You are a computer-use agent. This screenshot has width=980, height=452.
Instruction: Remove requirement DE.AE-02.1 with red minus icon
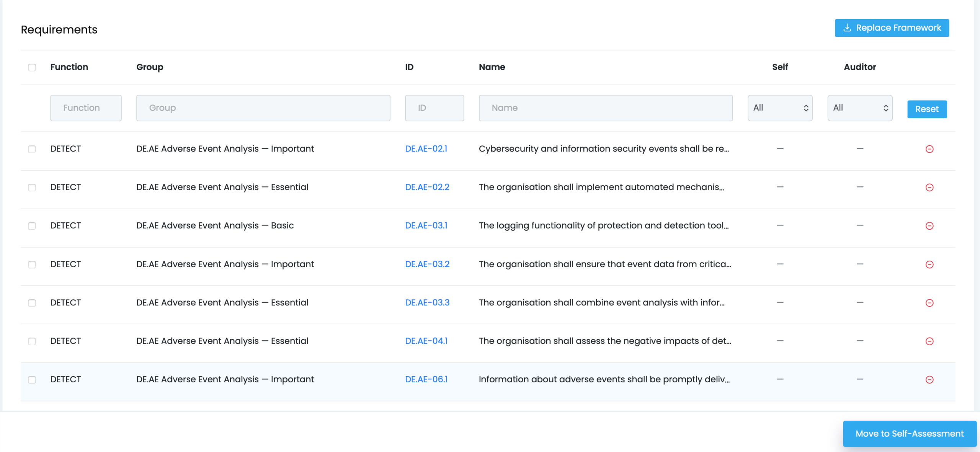tap(929, 149)
